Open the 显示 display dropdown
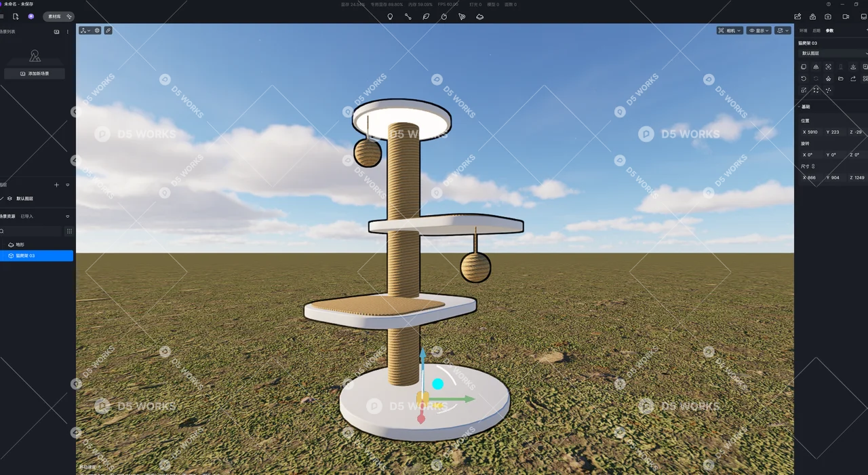This screenshot has width=868, height=475. coord(759,31)
